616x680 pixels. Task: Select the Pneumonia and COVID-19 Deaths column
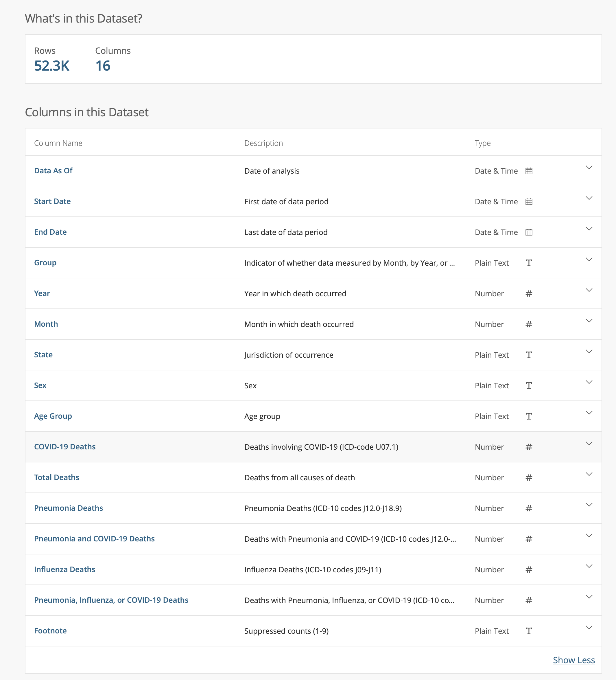(x=94, y=539)
